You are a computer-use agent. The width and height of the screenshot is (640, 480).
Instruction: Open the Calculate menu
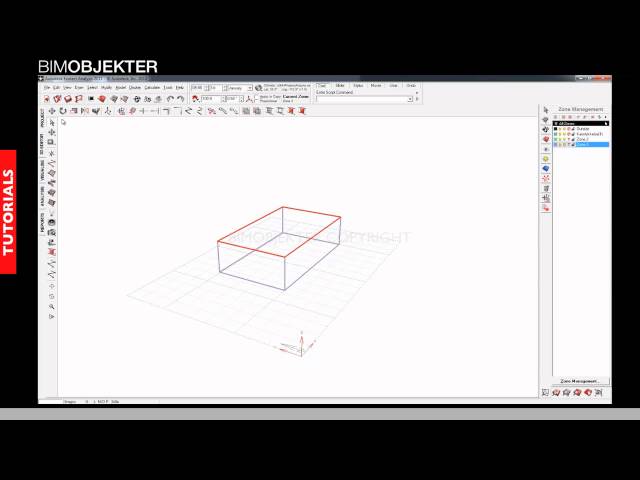[x=152, y=88]
